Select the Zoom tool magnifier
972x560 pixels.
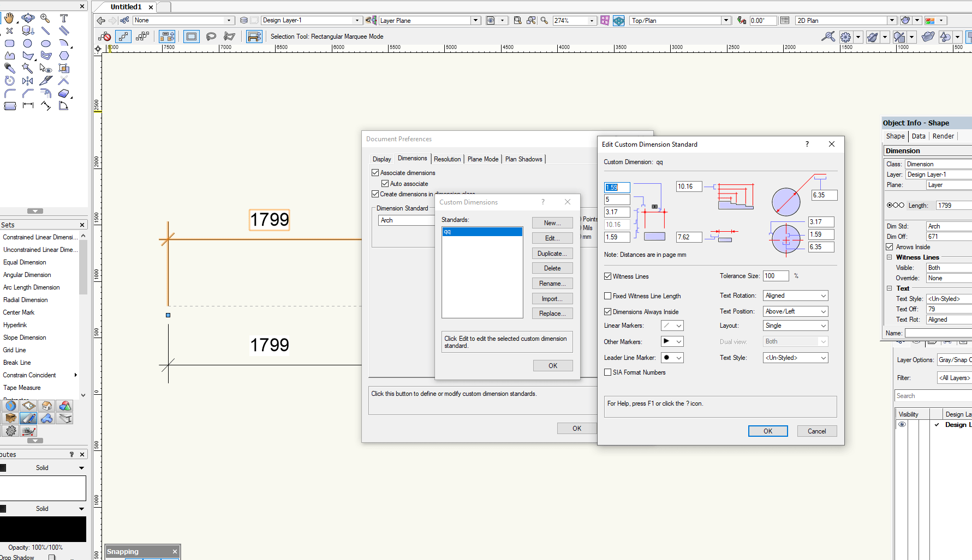[46, 18]
